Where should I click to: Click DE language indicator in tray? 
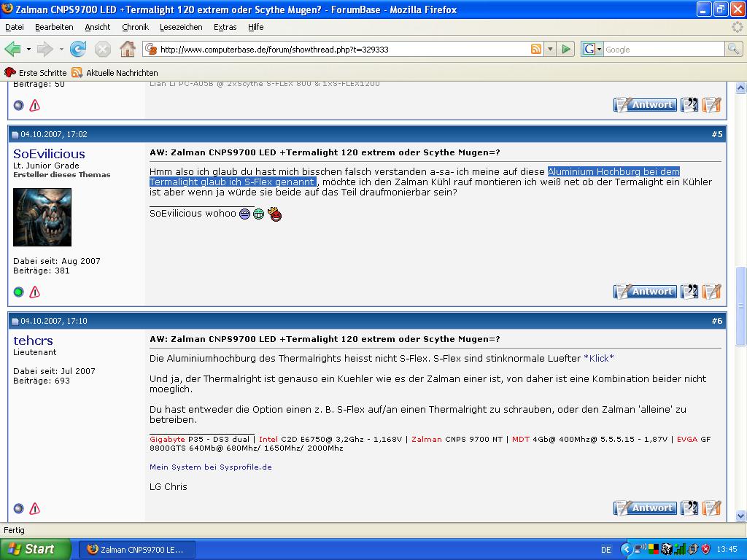(606, 550)
